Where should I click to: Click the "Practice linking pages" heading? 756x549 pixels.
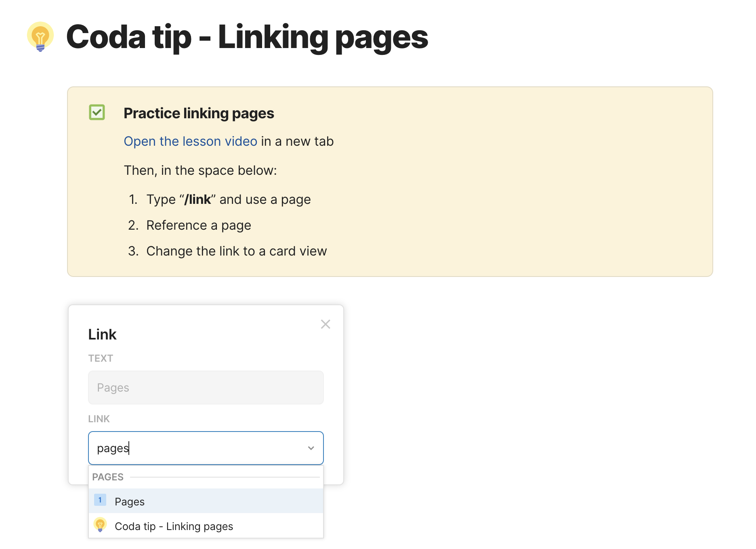[x=199, y=113]
